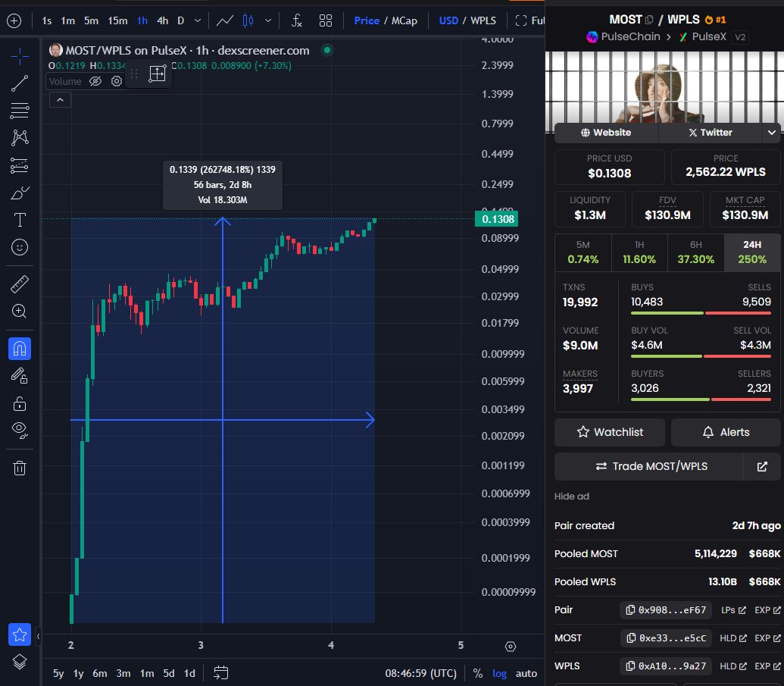Open the Volume indicator settings gear
Viewport: 784px width, 686px height.
point(117,81)
